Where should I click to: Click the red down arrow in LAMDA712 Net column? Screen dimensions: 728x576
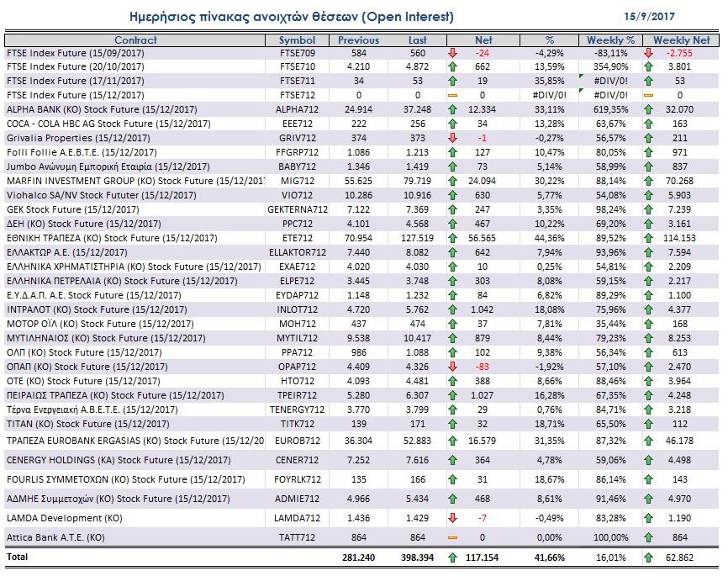pyautogui.click(x=452, y=518)
